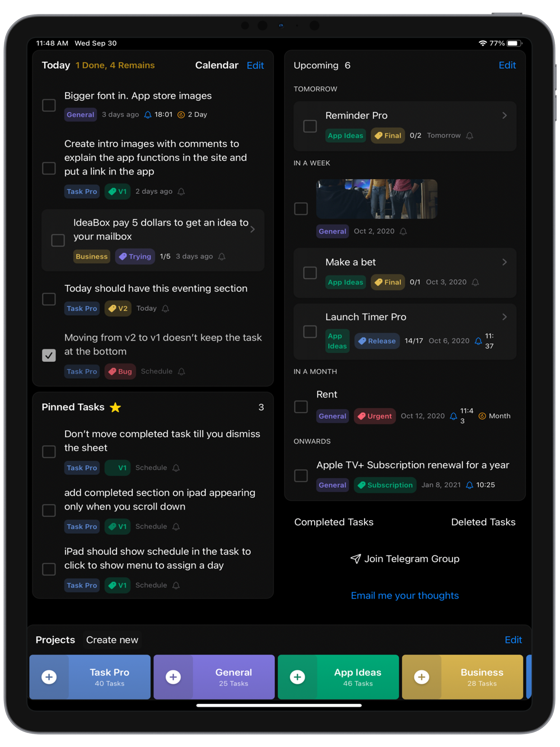Image resolution: width=560 pixels, height=747 pixels.
Task: Tap the paper plane Telegram icon
Action: [356, 559]
